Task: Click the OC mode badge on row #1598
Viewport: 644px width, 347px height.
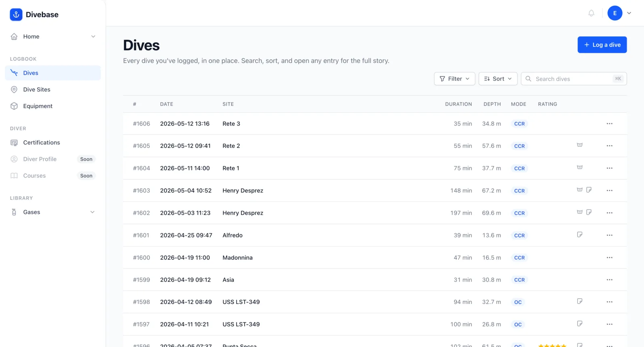Action: tap(518, 302)
